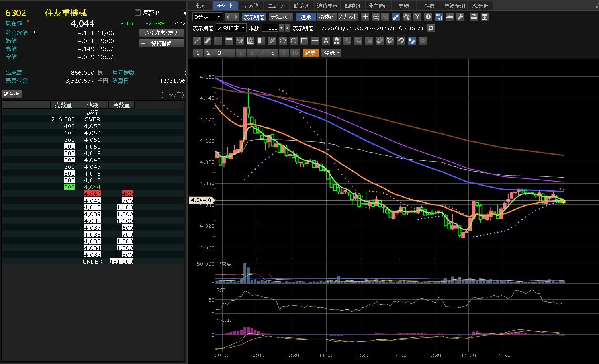Click the print chart icon
Screen dimensions: 599x364
tap(474, 17)
